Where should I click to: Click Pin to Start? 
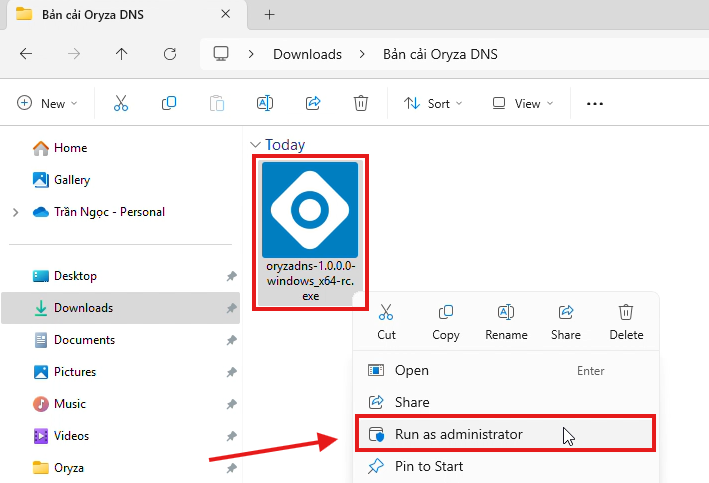point(506,466)
